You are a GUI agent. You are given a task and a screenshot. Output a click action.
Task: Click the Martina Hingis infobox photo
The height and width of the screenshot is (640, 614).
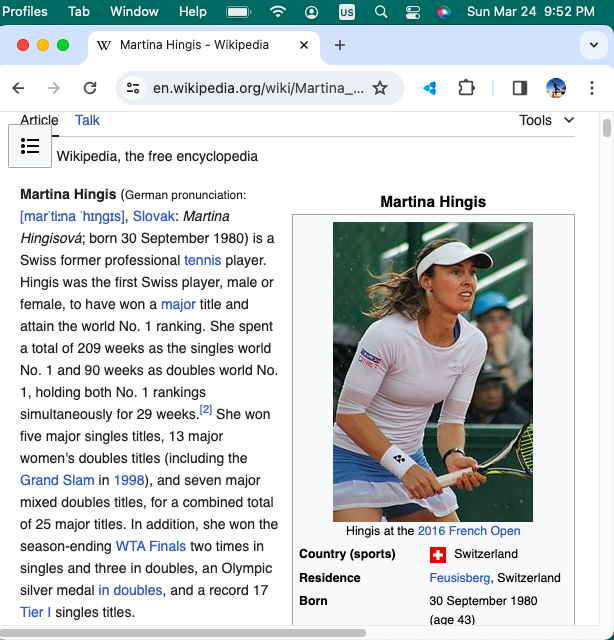[432, 371]
